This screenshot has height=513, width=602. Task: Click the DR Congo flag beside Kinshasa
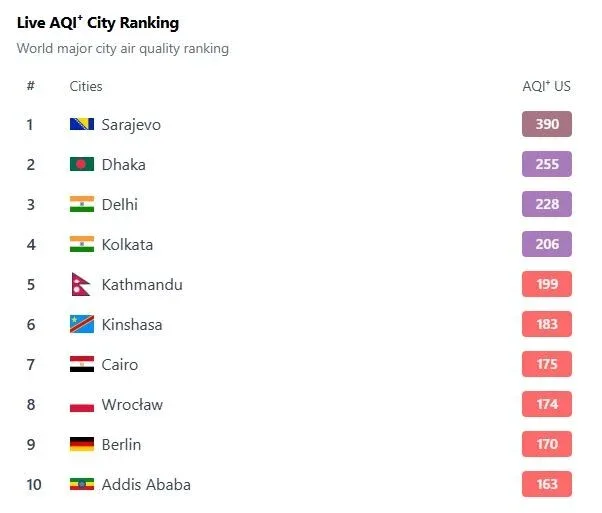(81, 324)
